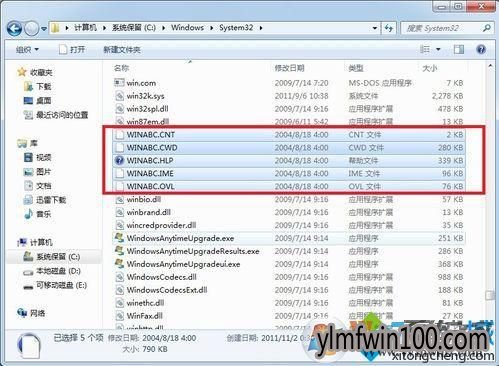This screenshot has width=499, height=366.
Task: Select 网络 in the navigation pane
Action: point(37,313)
